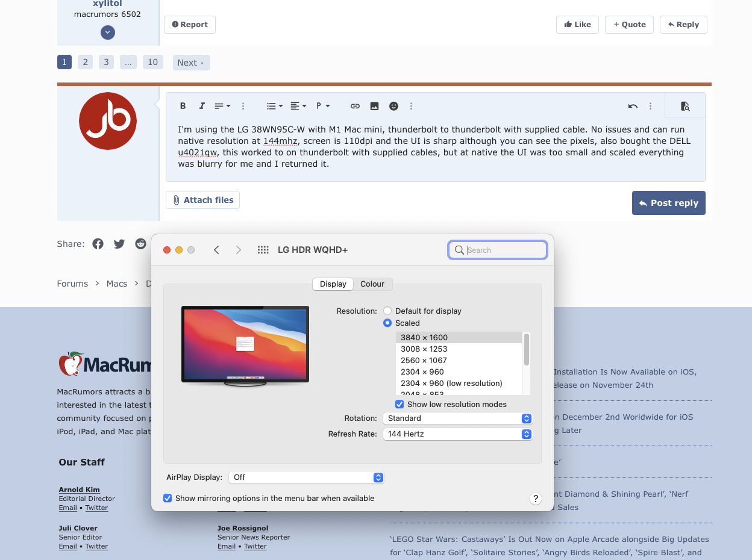Switch to the Display tab
The height and width of the screenshot is (560, 752).
point(333,284)
